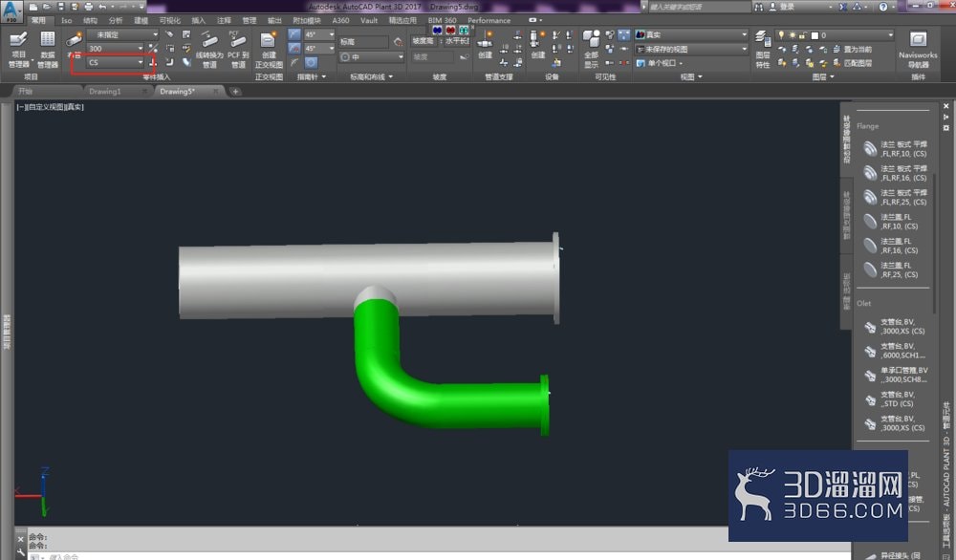Viewport: 956px width, 560px height.
Task: Open Navisworks 导航器 plugin
Action: coord(918,50)
